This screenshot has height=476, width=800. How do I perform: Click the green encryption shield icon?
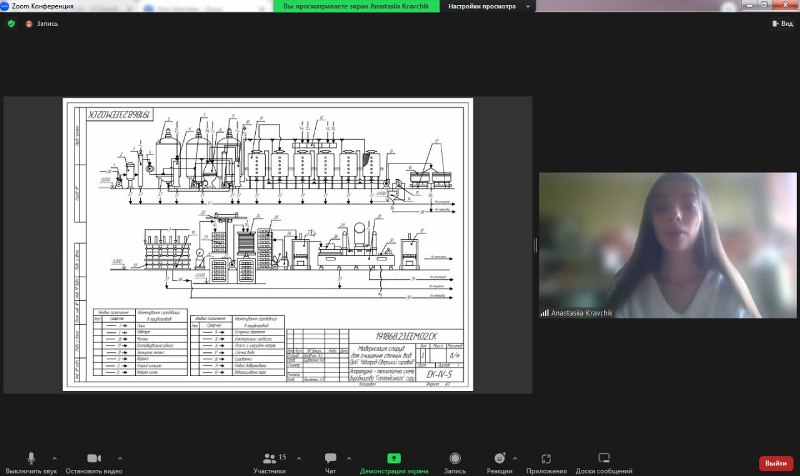(11, 23)
